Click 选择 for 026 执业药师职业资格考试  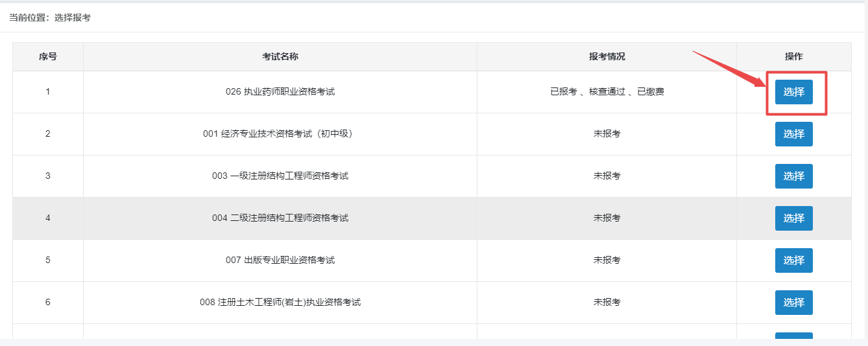pos(793,92)
